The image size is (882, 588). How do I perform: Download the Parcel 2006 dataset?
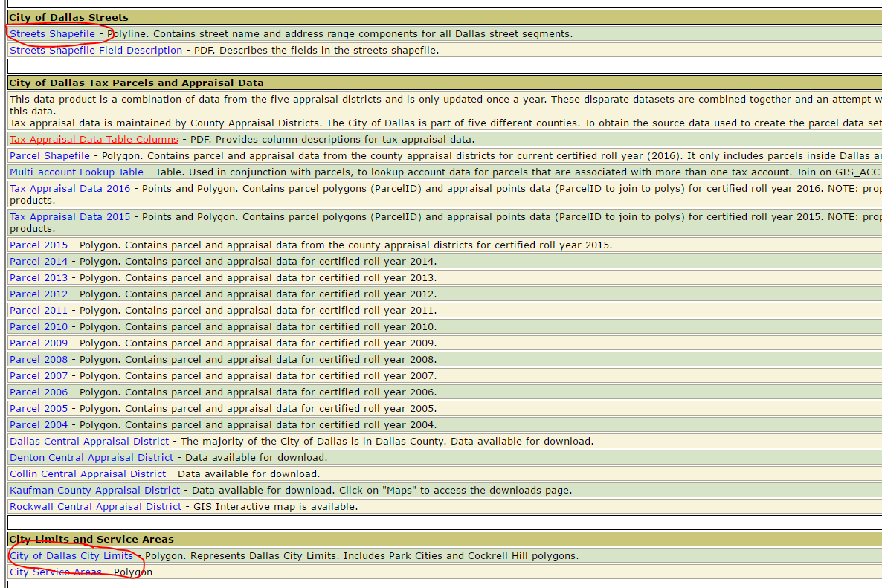tap(38, 392)
